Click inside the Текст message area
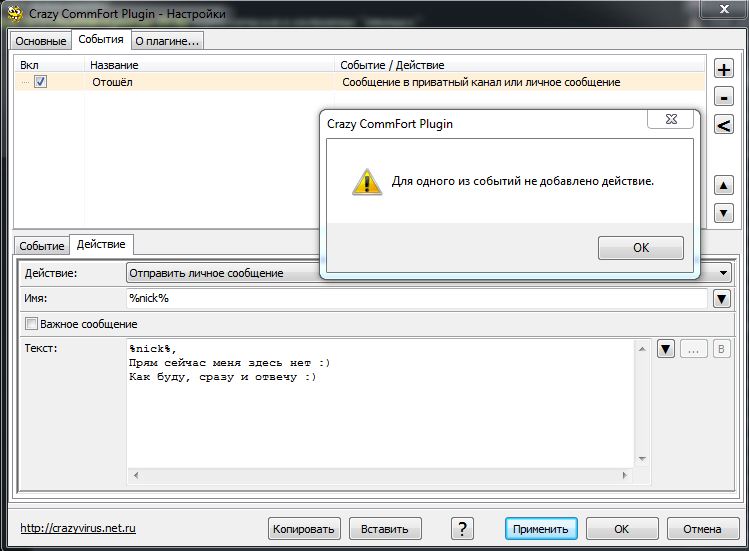Screen dimensions: 749x551 (380, 420)
